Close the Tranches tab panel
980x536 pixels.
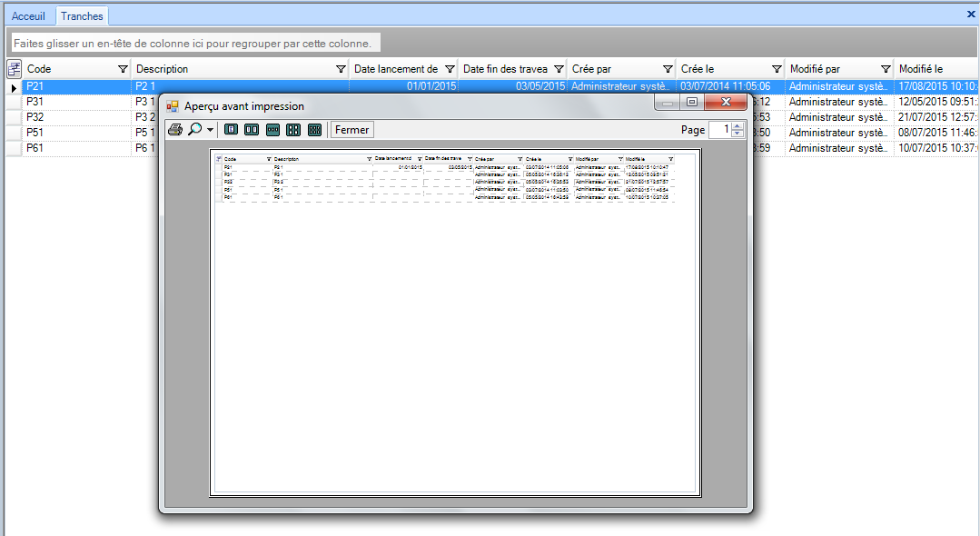tap(970, 15)
